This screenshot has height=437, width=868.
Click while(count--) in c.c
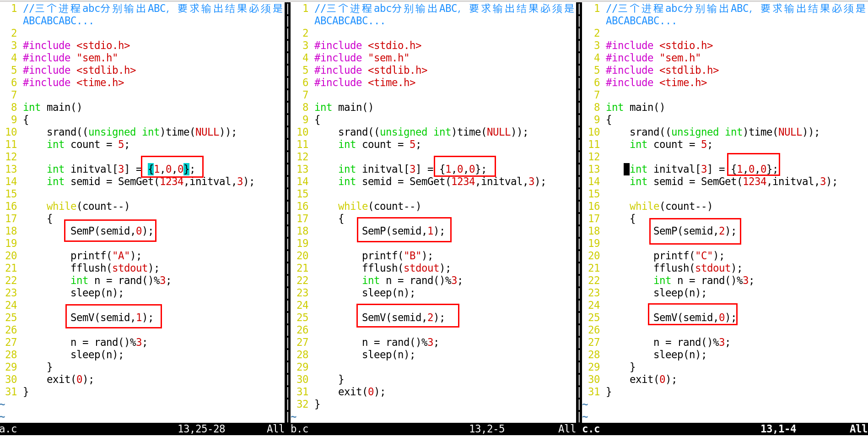click(671, 206)
